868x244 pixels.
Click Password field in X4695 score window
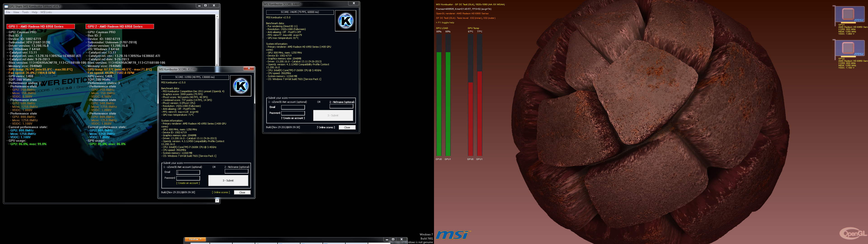tap(293, 113)
